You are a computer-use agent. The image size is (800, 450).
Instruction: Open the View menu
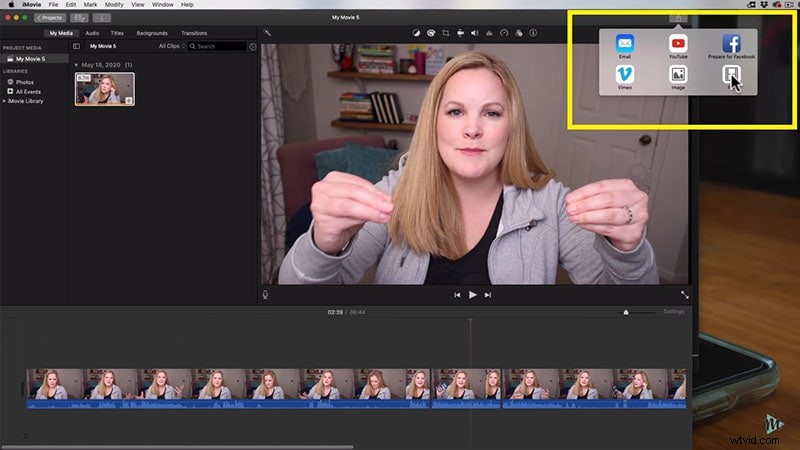(x=138, y=5)
